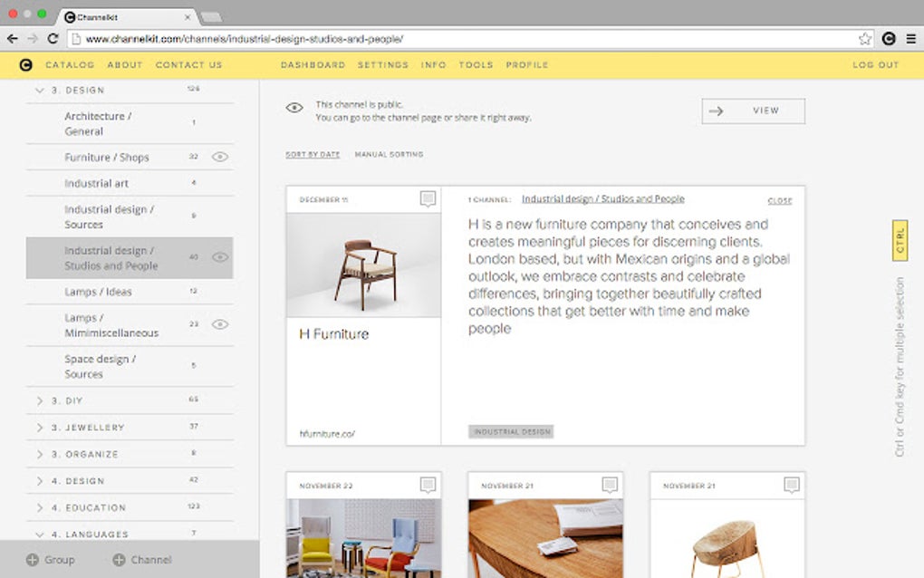Collapse the 3. DESIGN group

tap(40, 91)
